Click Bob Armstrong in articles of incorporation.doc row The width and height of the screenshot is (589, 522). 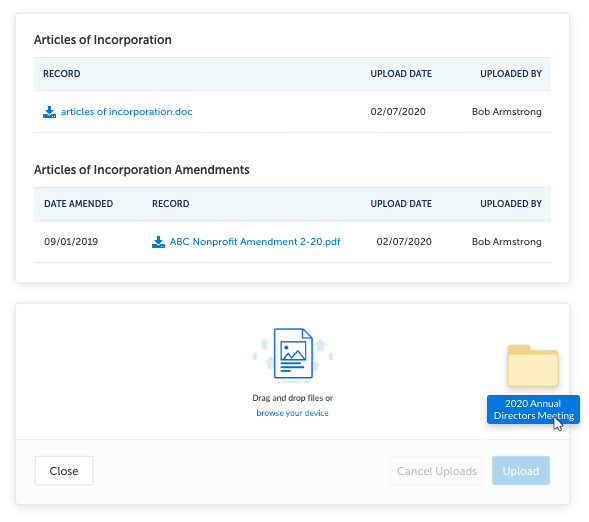tap(506, 112)
